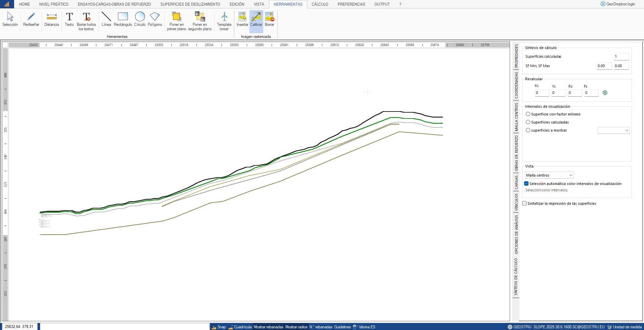The image size is (644, 330).
Task: Select the Selección arrow tool
Action: click(10, 20)
